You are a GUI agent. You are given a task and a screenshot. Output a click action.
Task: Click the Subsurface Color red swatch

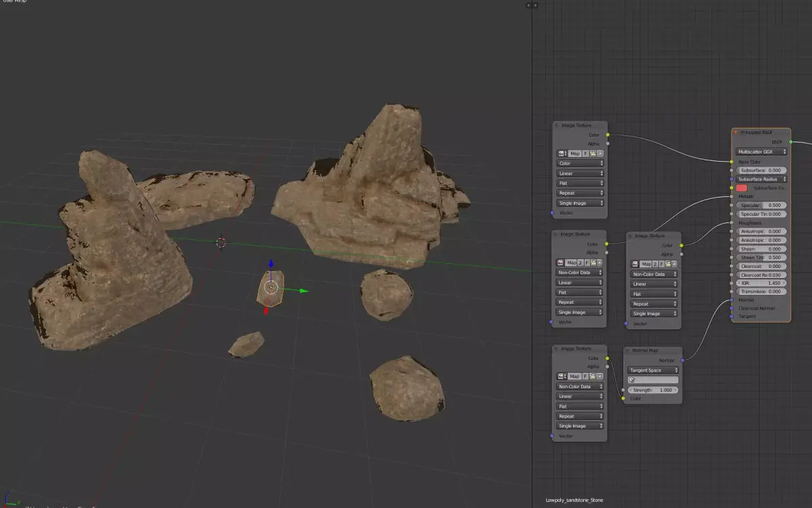pos(742,188)
